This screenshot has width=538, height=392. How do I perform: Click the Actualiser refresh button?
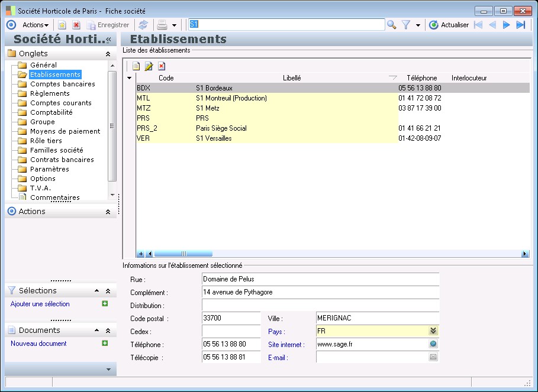point(449,25)
